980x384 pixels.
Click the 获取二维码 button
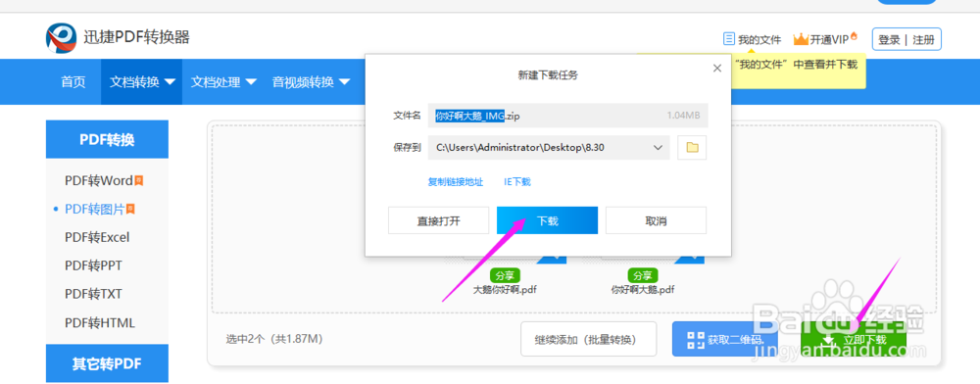tap(725, 340)
